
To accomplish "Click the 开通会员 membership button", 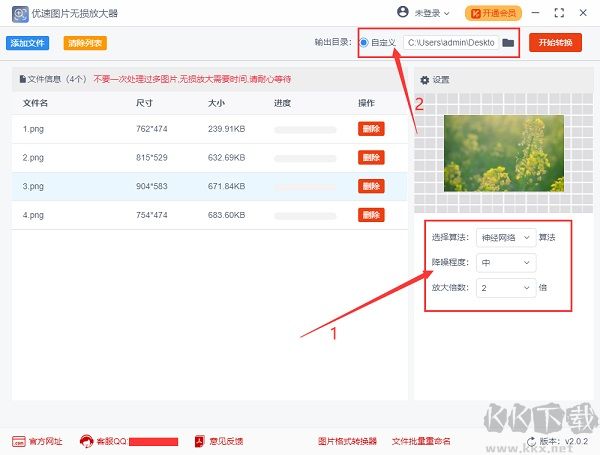I will (493, 13).
